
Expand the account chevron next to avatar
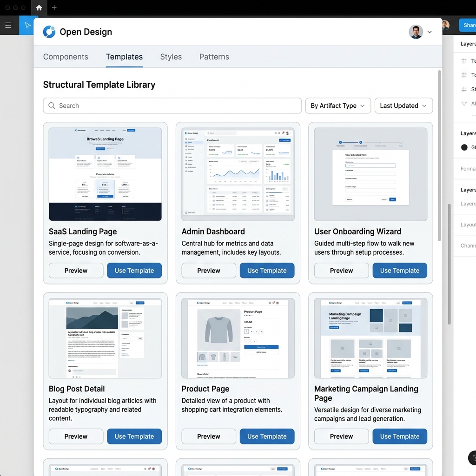click(430, 32)
